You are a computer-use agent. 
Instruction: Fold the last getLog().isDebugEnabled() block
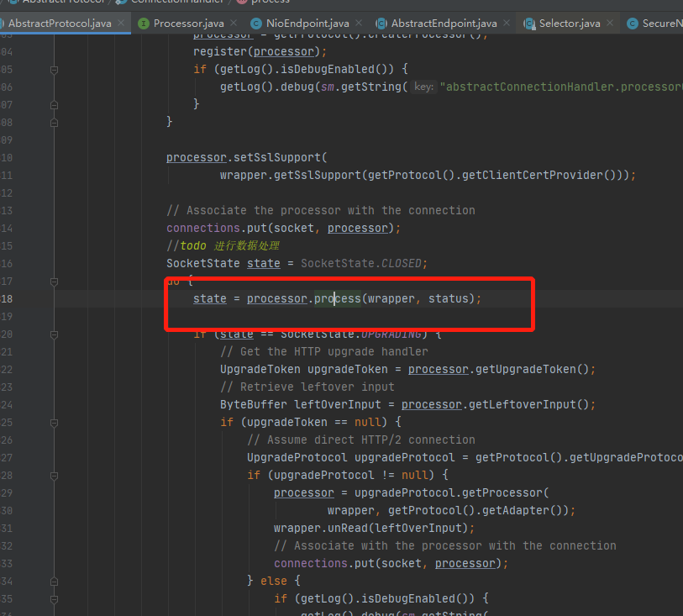54,599
